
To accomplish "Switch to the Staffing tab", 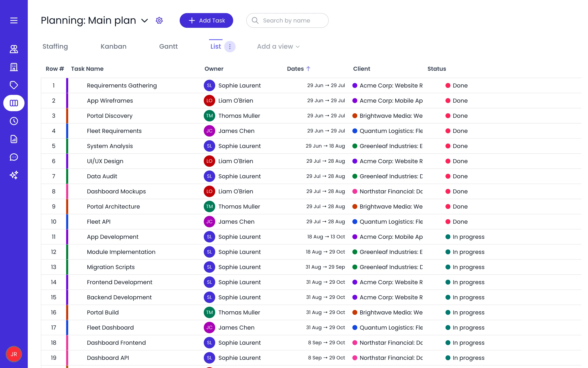I will [55, 46].
